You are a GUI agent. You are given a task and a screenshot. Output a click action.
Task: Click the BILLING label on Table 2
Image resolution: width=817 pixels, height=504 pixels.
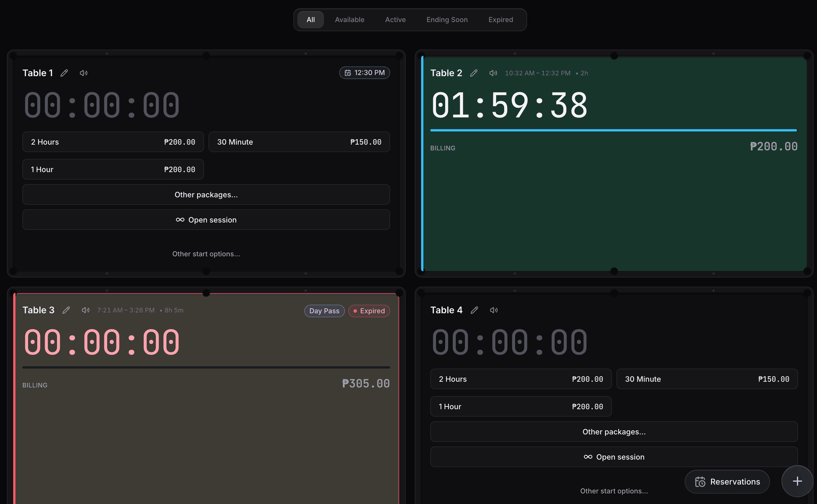(443, 148)
